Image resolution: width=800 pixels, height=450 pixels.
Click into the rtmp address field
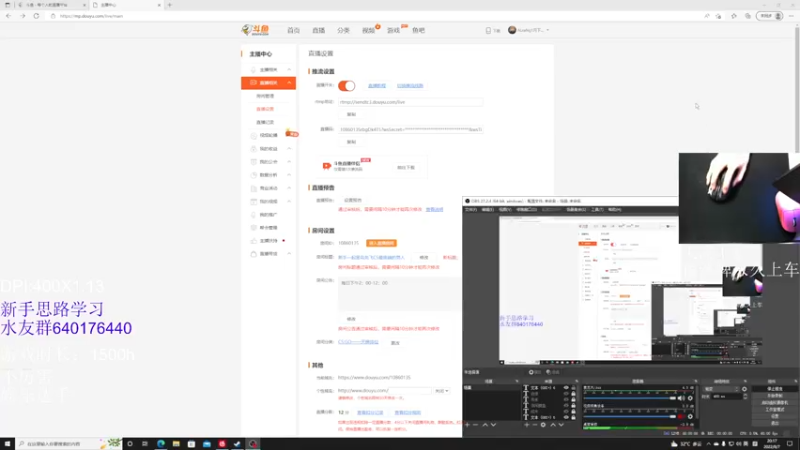pos(410,102)
